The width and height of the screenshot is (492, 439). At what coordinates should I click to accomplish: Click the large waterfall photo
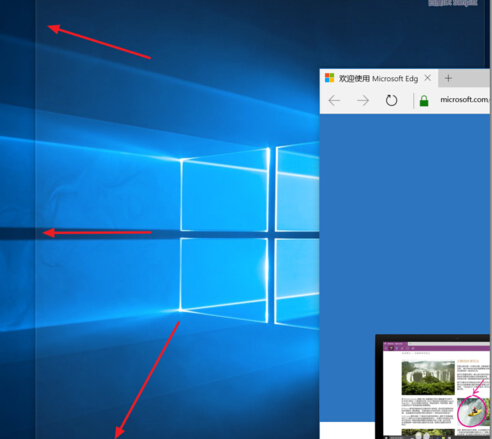428,378
